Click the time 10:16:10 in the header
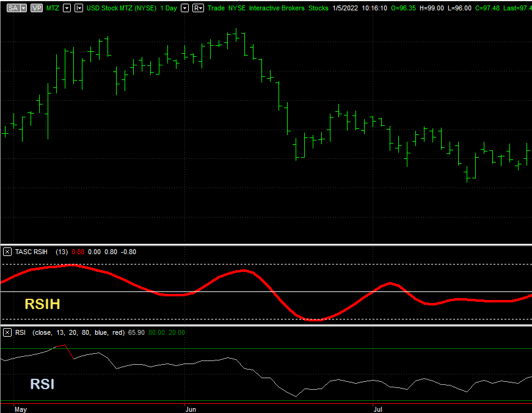Screen dimensions: 532x413 [374, 8]
